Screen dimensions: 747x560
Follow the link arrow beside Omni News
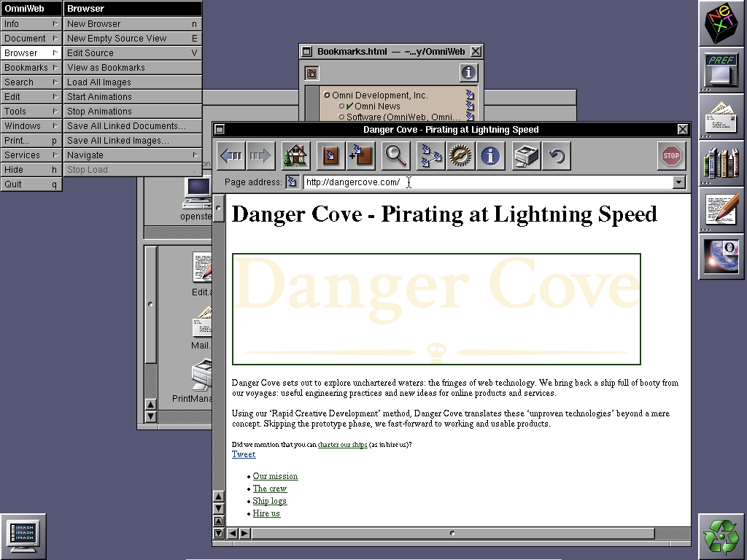pyautogui.click(x=470, y=105)
